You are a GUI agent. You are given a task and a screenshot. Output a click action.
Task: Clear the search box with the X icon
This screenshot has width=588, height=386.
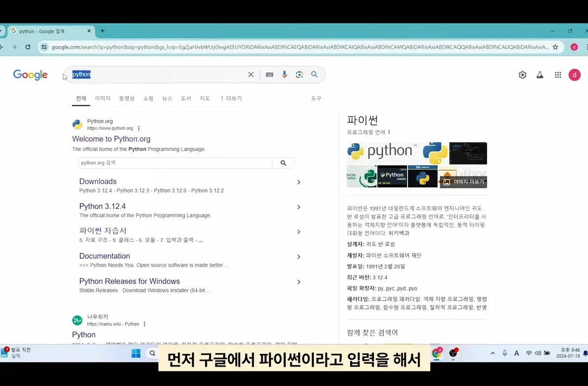point(251,75)
